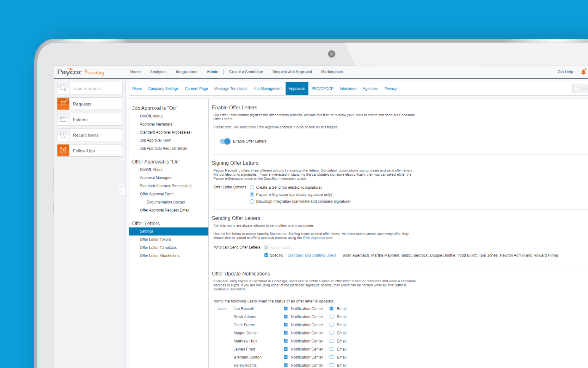Switch to the Job Management tab
The width and height of the screenshot is (588, 368).
coord(268,89)
